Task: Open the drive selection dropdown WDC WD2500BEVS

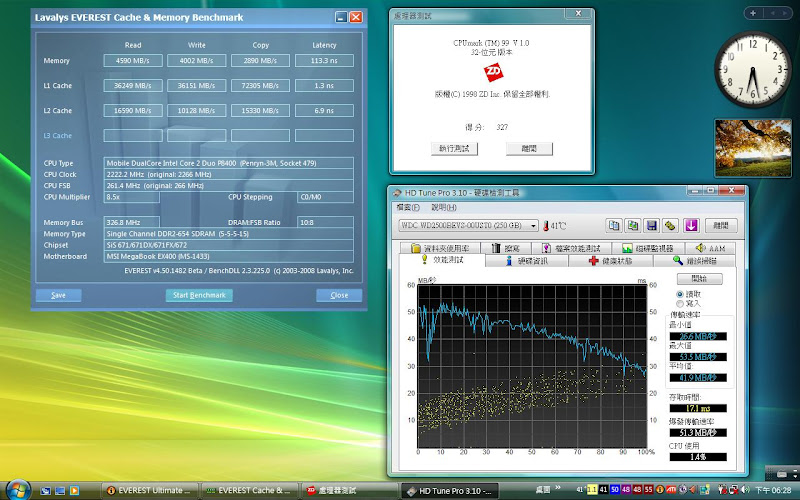Action: [468, 226]
